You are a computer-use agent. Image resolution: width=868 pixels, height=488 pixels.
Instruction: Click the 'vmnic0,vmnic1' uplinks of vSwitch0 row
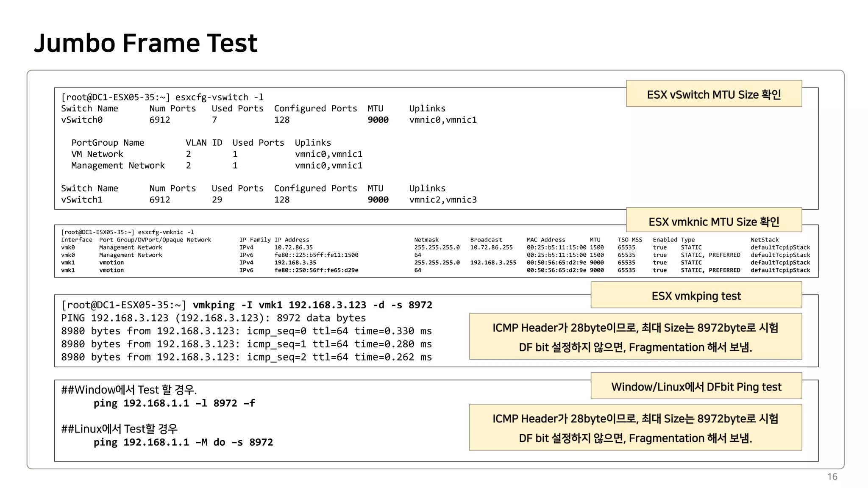point(443,120)
